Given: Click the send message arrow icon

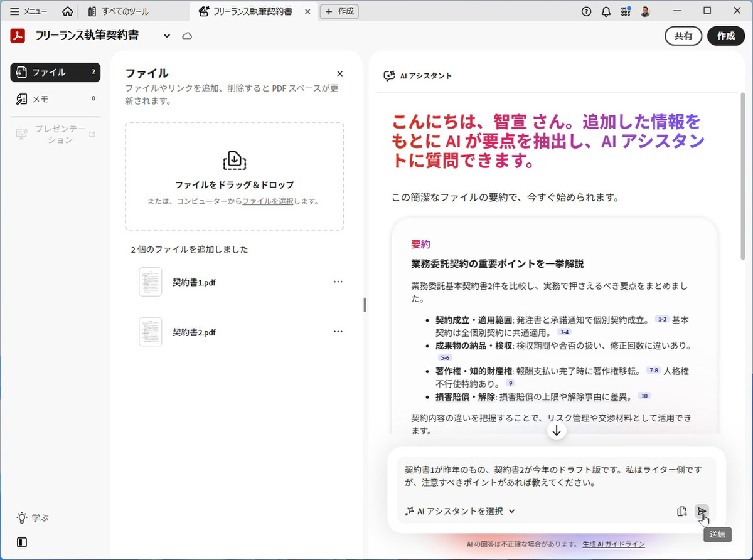Looking at the screenshot, I should 702,511.
